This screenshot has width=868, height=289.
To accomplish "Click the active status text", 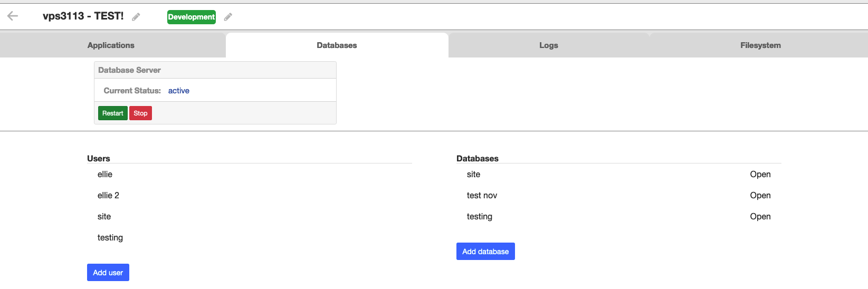I will tap(179, 91).
